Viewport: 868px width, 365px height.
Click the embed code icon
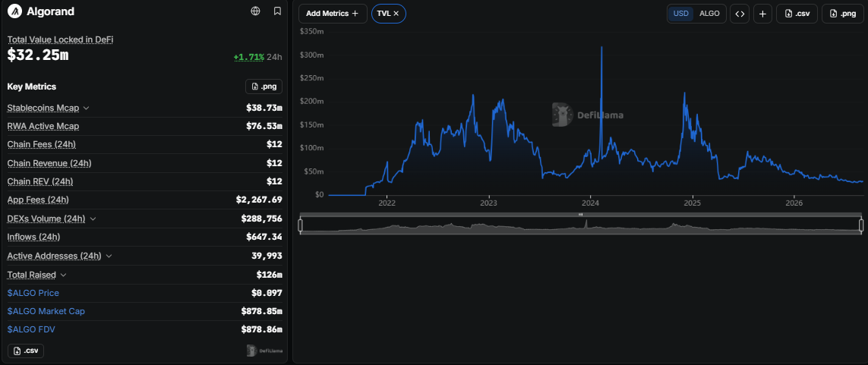click(x=740, y=14)
